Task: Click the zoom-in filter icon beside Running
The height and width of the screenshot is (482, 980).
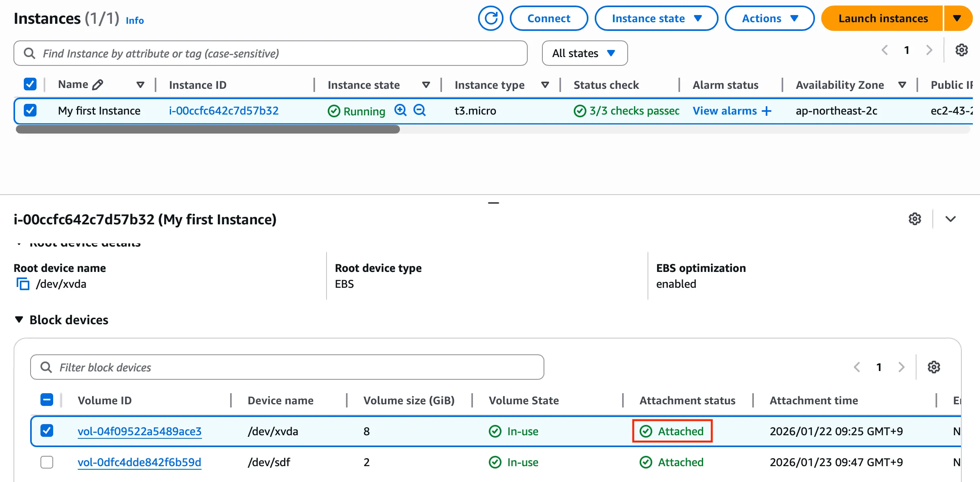Action: [400, 110]
